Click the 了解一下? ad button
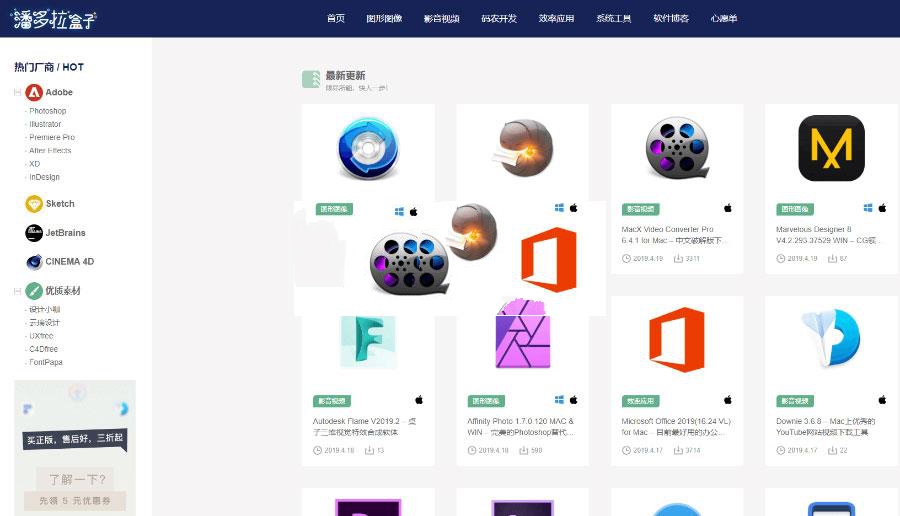 [75, 479]
